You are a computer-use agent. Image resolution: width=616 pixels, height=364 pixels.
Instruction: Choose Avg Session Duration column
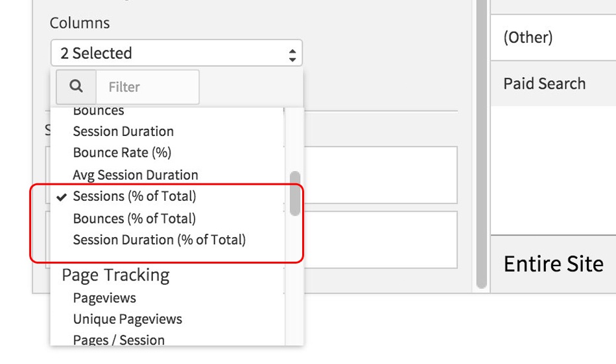136,175
